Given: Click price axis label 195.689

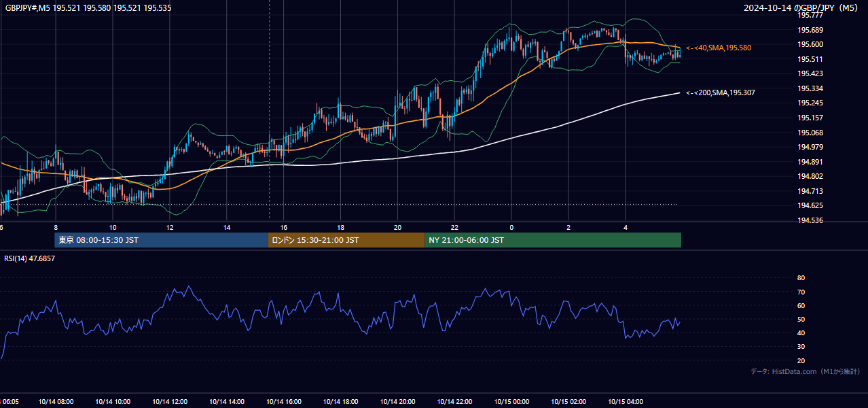Looking at the screenshot, I should click(810, 30).
